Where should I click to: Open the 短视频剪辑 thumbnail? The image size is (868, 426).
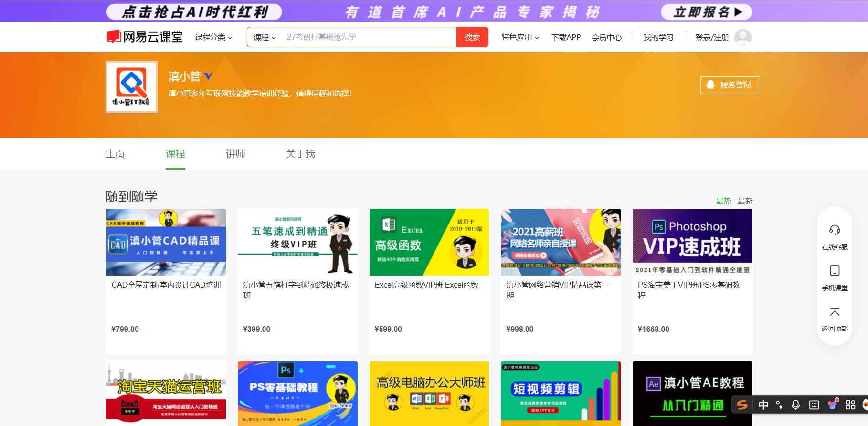click(x=561, y=394)
